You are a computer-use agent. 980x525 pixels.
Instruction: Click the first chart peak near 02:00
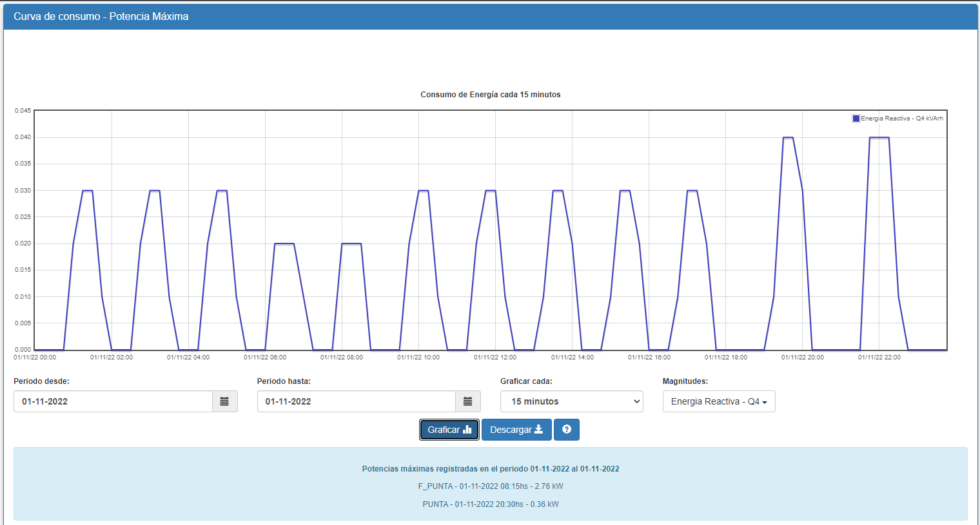pyautogui.click(x=88, y=191)
